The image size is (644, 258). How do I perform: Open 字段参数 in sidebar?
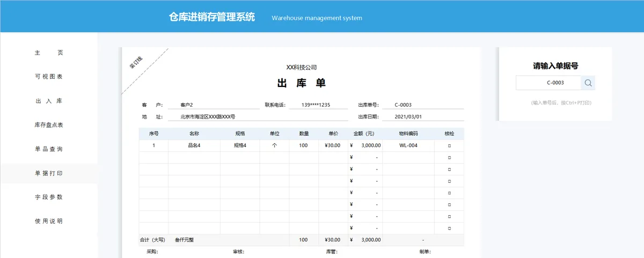(x=49, y=197)
